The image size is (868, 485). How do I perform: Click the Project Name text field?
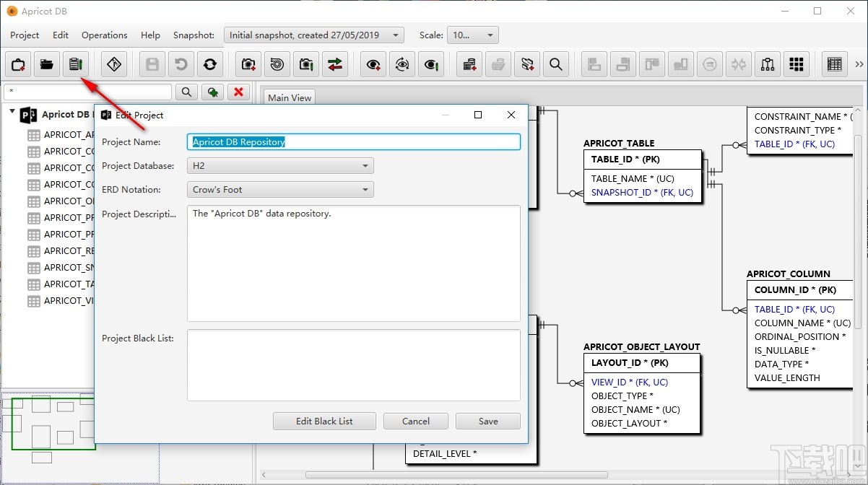tap(354, 142)
